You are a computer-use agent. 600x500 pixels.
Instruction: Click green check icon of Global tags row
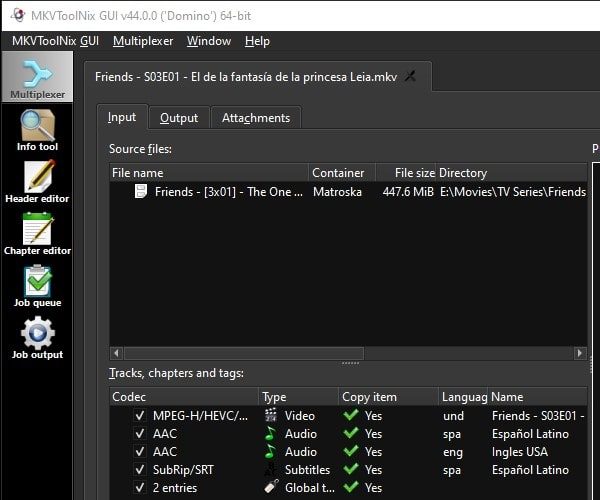point(351,487)
